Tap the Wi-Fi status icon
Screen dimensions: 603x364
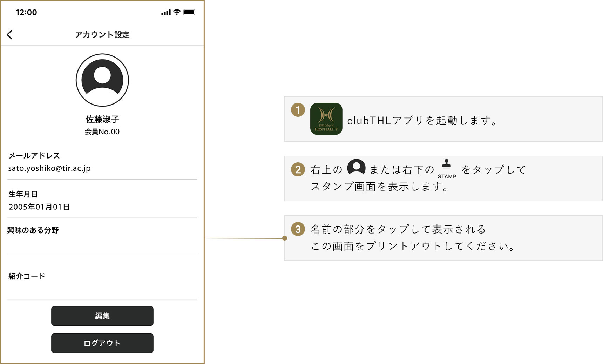177,12
